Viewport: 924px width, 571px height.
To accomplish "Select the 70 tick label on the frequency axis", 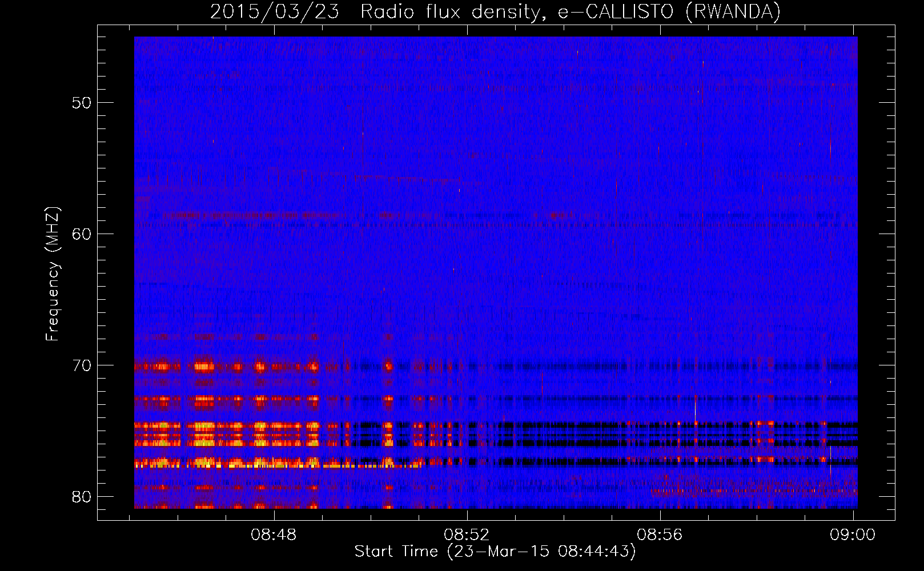I will [x=82, y=365].
